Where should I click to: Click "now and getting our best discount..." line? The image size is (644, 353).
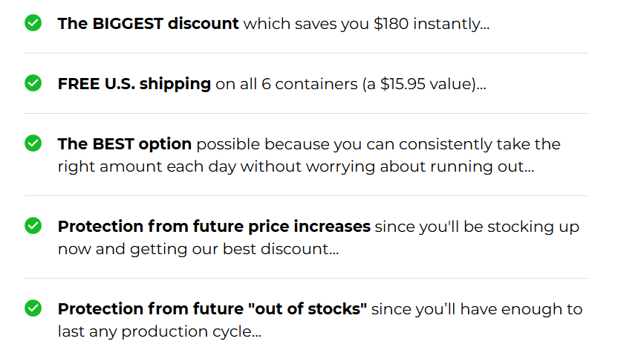[198, 250]
